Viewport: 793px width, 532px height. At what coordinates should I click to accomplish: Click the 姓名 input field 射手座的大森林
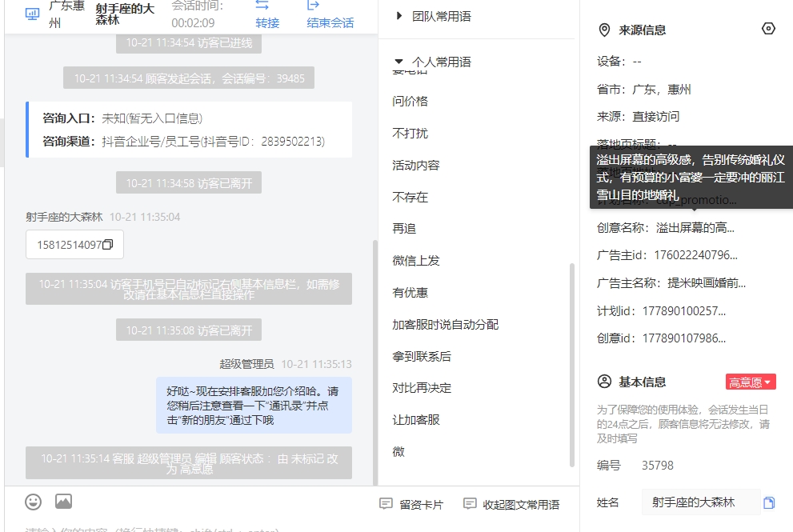(x=701, y=502)
